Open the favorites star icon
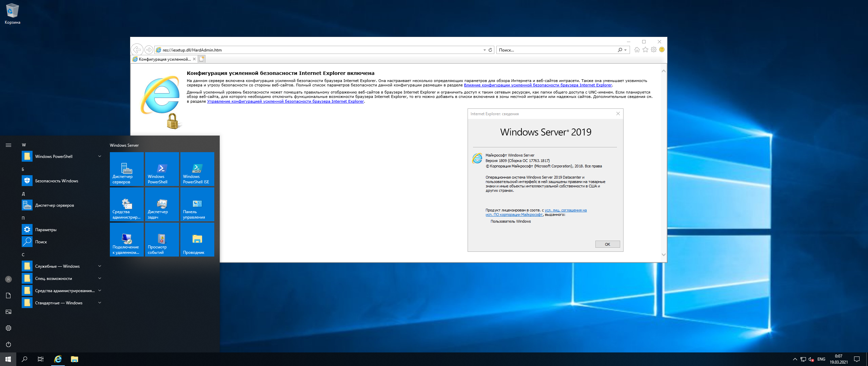868x366 pixels. point(645,50)
